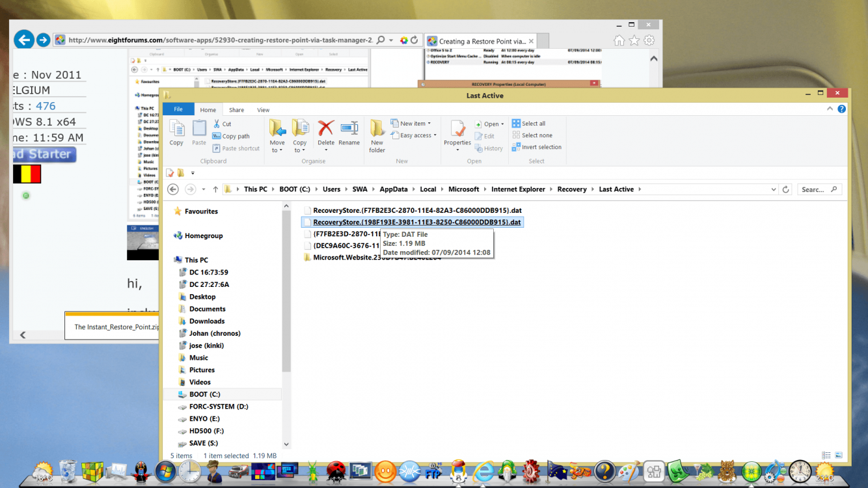Click Recovery in breadcrumb path
Screen dimensions: 868x488
572,189
